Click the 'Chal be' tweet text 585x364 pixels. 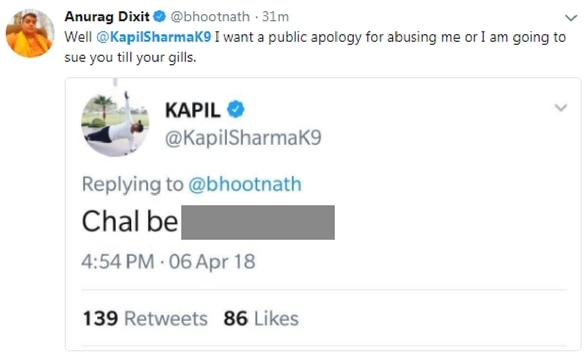coord(129,222)
